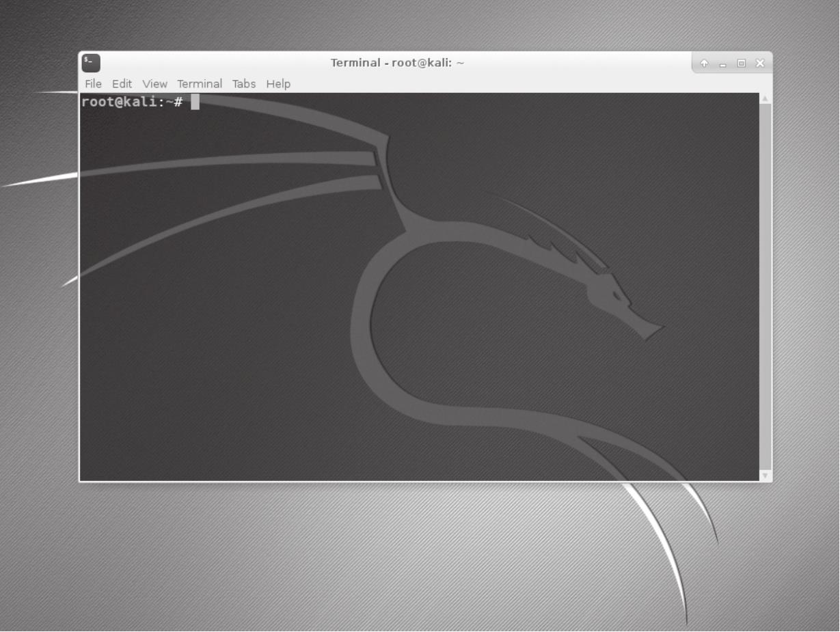
Task: Close the Terminal window
Action: coord(759,64)
